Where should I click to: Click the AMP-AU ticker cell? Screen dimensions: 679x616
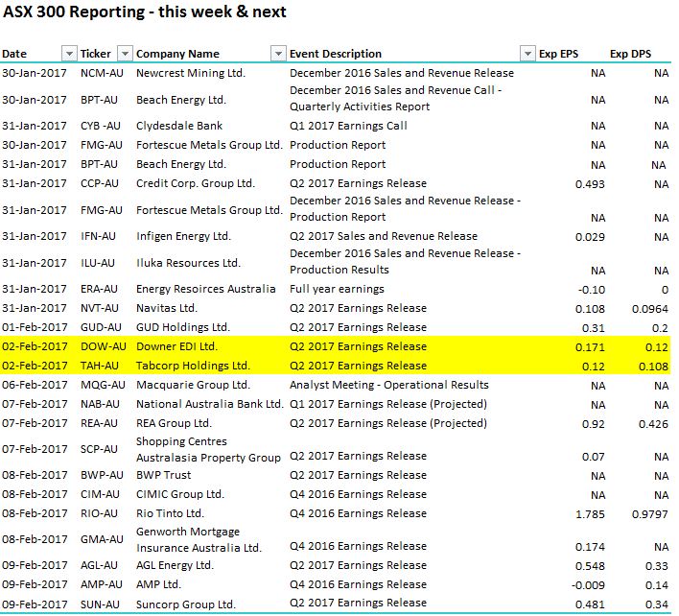102,584
